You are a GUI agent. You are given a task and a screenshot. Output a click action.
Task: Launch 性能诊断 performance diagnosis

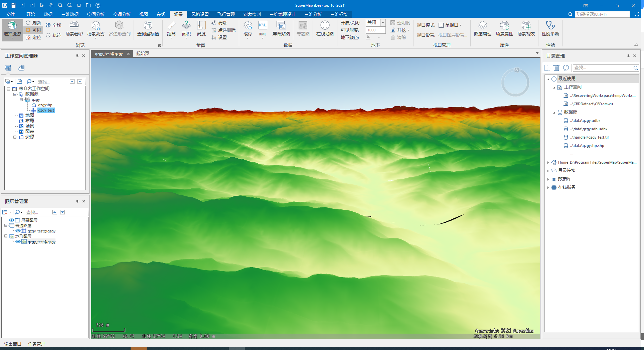pyautogui.click(x=550, y=29)
